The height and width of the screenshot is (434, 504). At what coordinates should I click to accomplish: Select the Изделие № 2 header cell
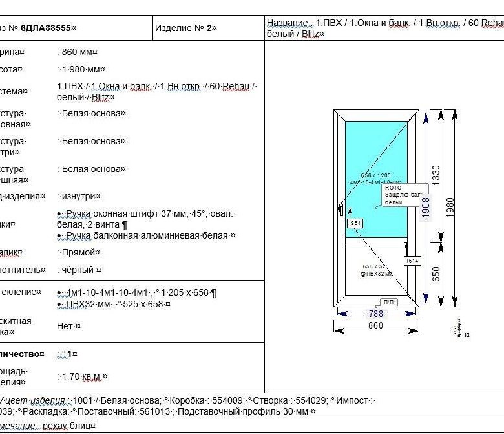pos(186,28)
